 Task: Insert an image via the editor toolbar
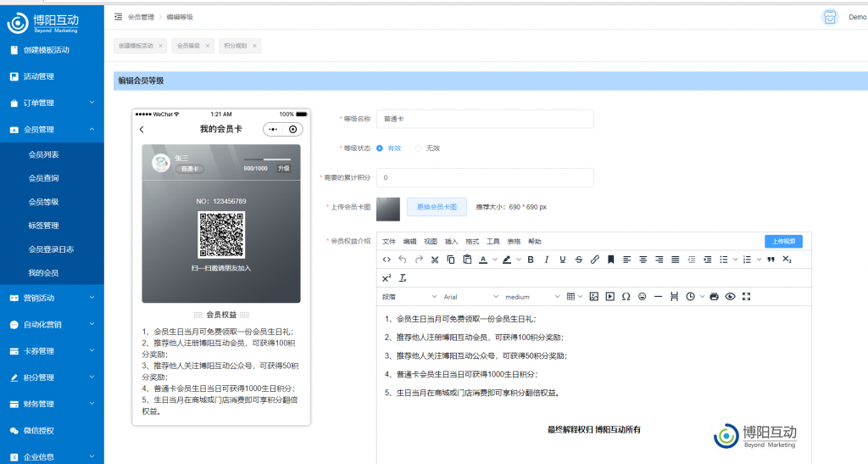point(593,296)
